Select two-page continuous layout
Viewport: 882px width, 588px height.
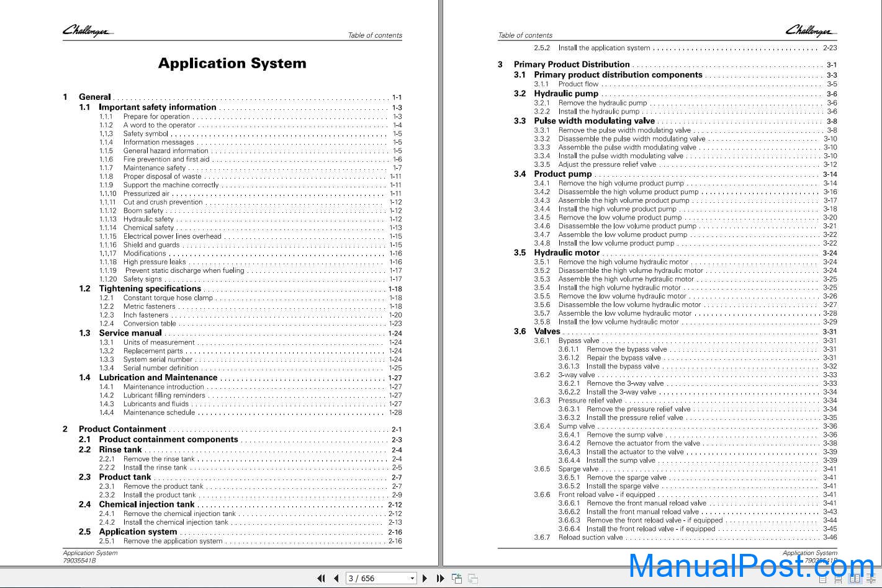(x=871, y=579)
